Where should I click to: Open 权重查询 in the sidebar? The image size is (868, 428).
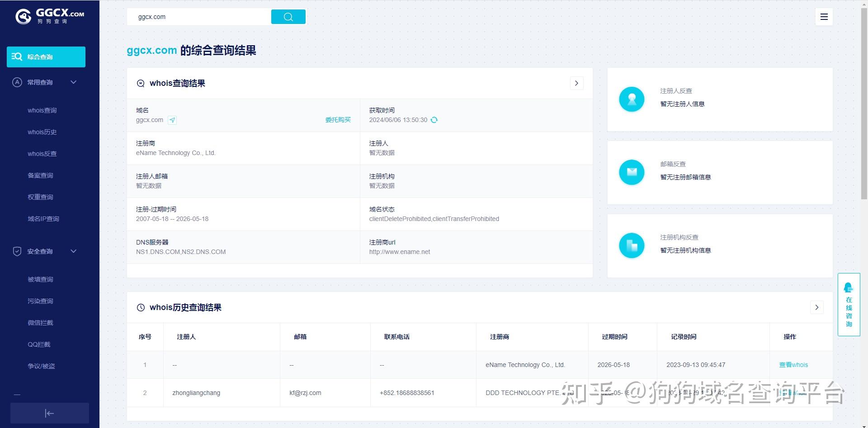[40, 197]
